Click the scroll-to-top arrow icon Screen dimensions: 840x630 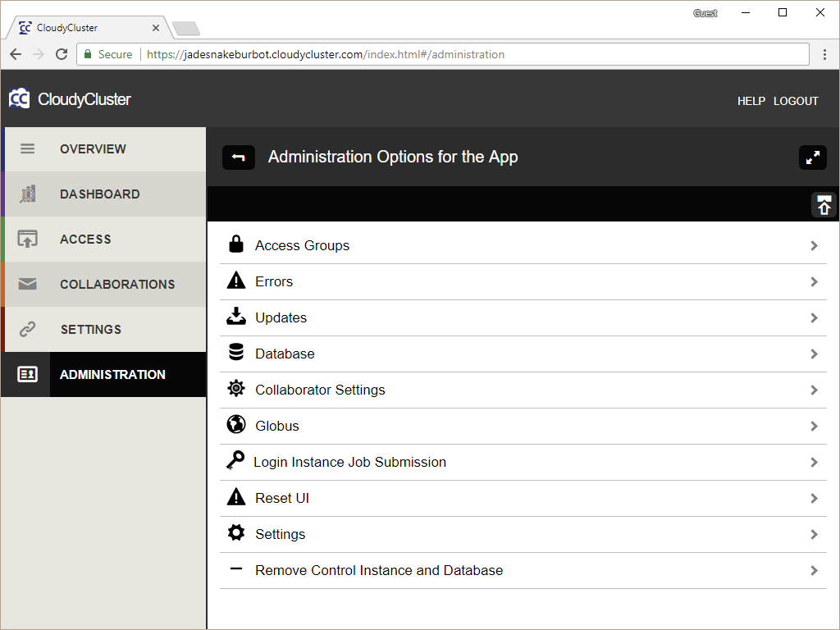(824, 205)
